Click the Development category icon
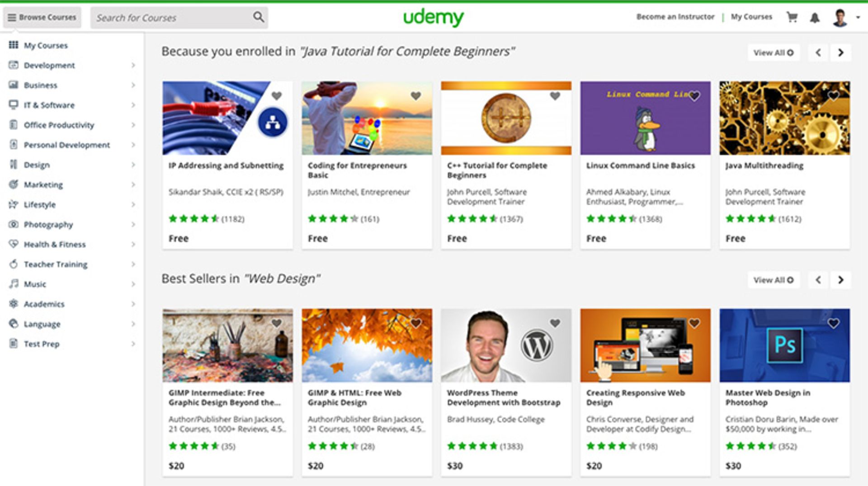 (x=14, y=65)
